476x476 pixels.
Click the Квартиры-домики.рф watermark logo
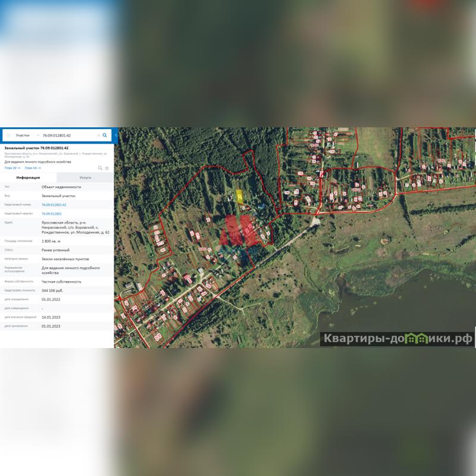397,339
